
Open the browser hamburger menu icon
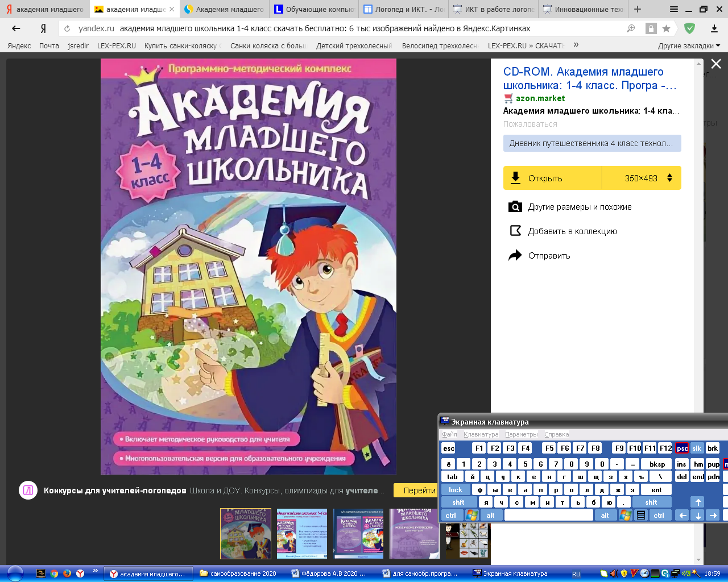(x=674, y=9)
